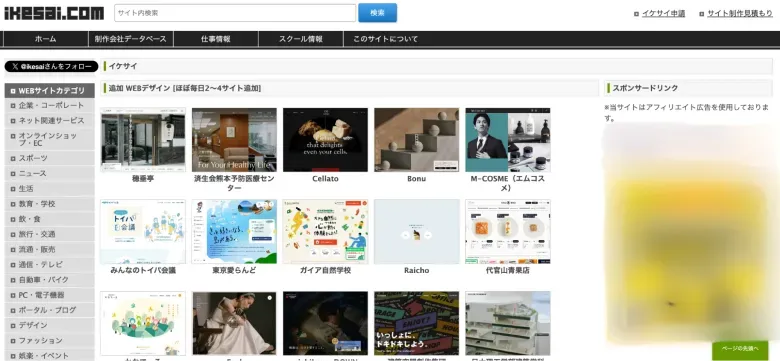Click the 代官山青果店 title text
The width and height of the screenshot is (780, 361).
[x=508, y=271]
